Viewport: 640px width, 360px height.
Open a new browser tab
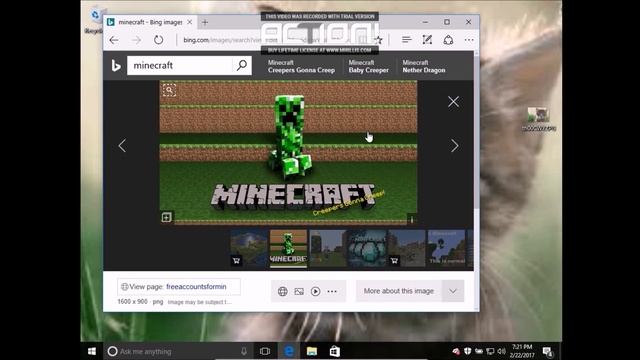point(205,22)
